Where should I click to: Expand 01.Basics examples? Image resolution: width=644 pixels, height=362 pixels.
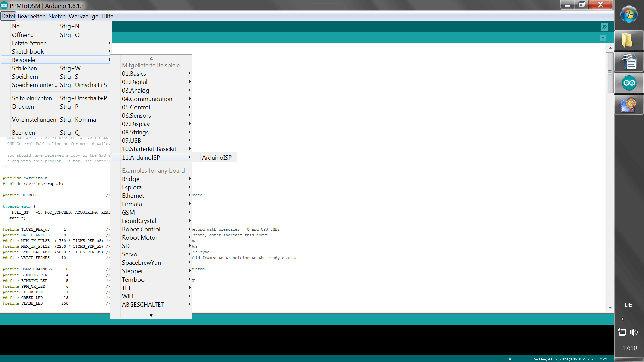click(151, 74)
